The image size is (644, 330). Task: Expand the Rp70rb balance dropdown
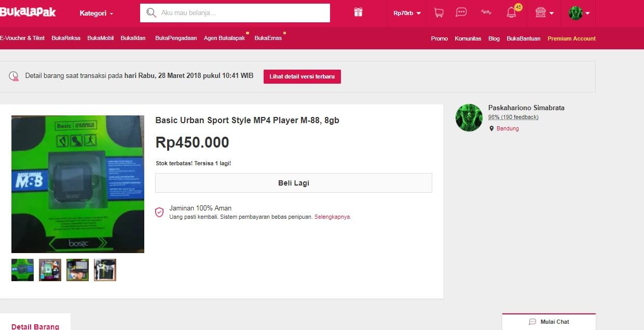[x=407, y=13]
